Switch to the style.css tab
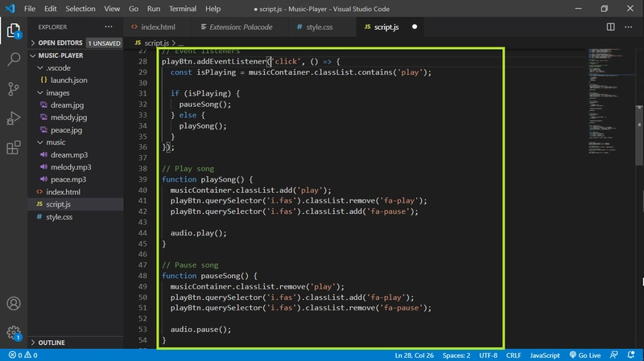 coord(318,27)
